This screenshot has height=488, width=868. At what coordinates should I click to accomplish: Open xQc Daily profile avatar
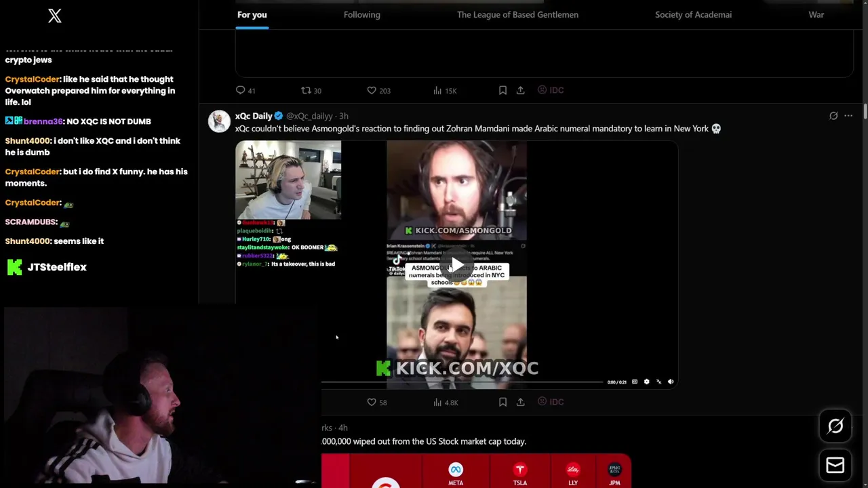click(x=219, y=121)
